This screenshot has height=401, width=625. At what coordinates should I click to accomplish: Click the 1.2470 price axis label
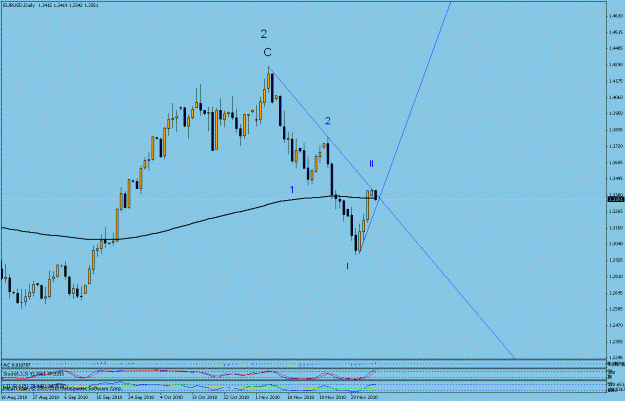[616, 326]
